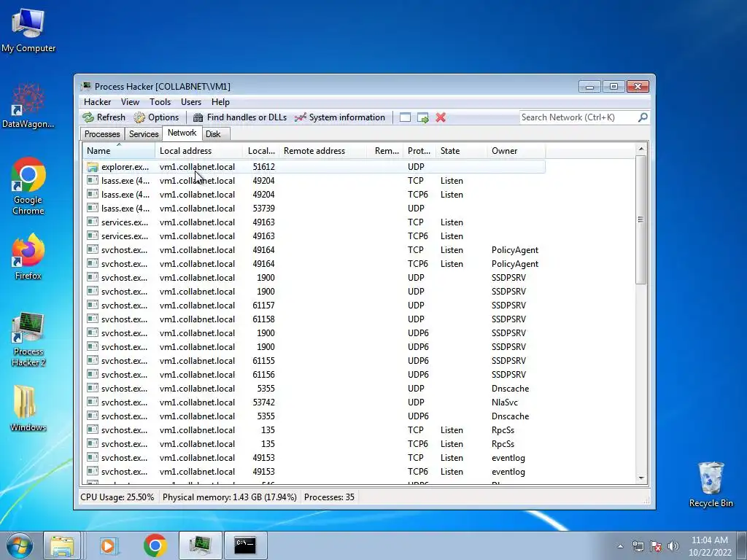Click Processes: 35 in the status bar
747x560 pixels.
click(x=329, y=497)
